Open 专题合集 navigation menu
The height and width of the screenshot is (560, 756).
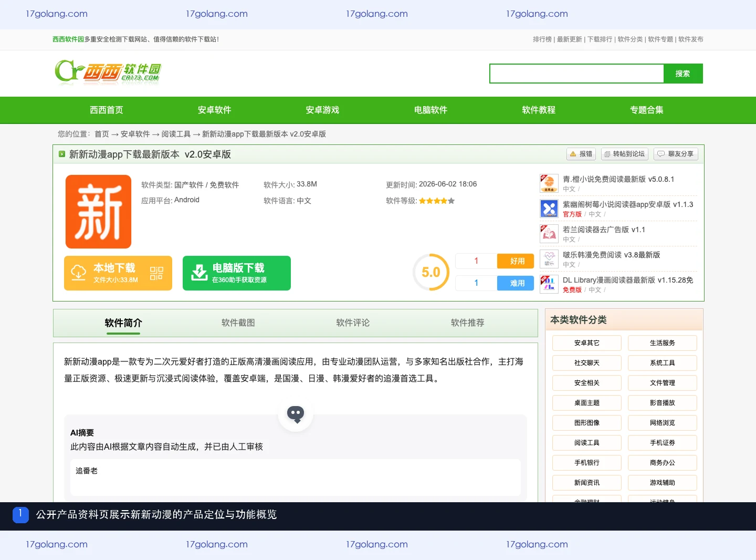pyautogui.click(x=647, y=110)
